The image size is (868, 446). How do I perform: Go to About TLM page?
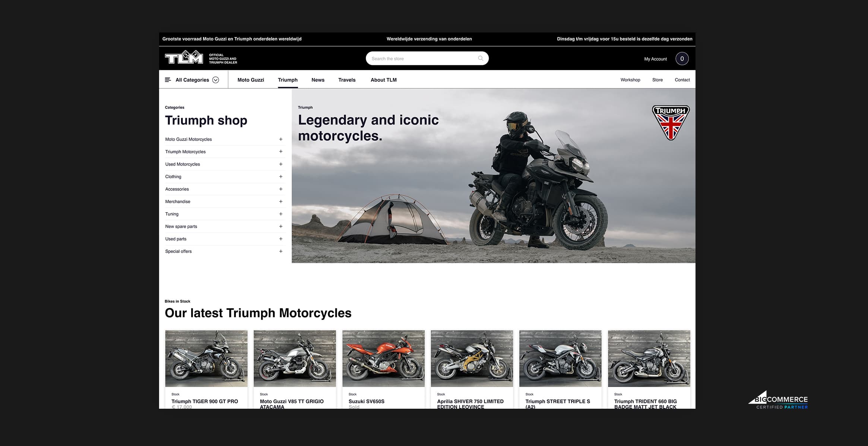383,80
